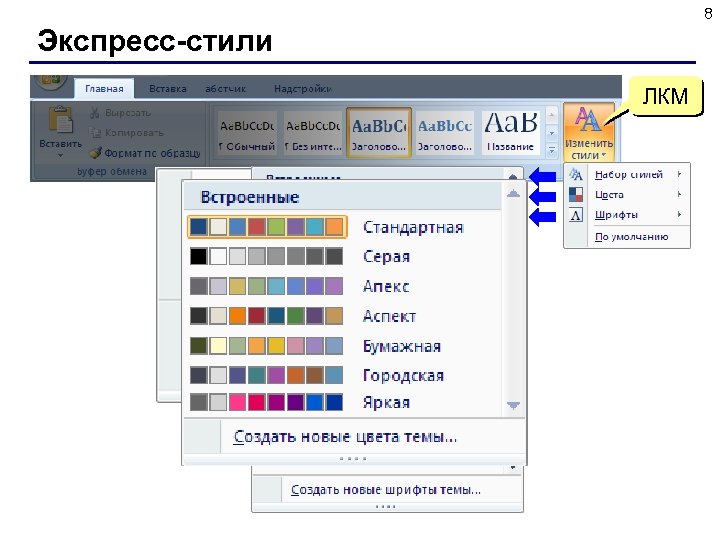Click the color menu resize grip dots
Viewport: 720px width, 540px height.
pyautogui.click(x=353, y=459)
